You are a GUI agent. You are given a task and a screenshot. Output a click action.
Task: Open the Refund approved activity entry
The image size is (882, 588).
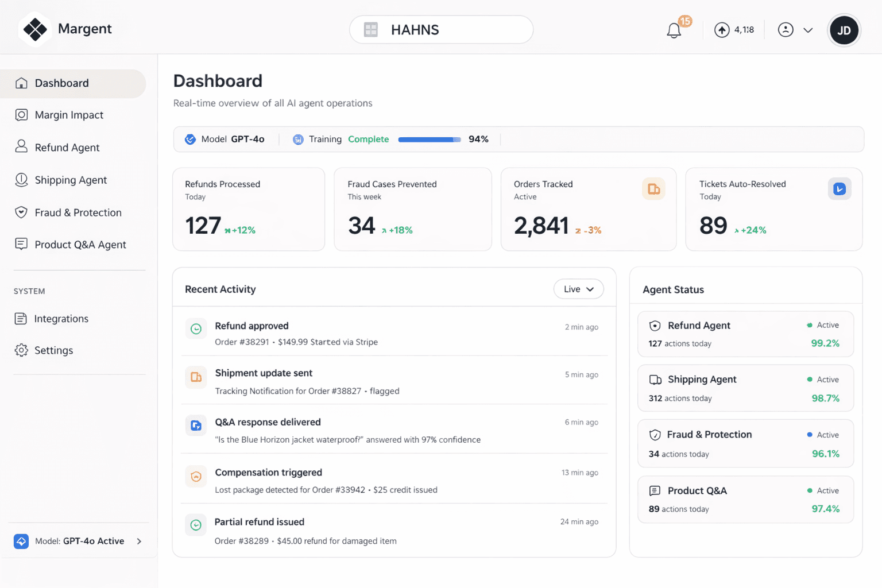(x=394, y=333)
